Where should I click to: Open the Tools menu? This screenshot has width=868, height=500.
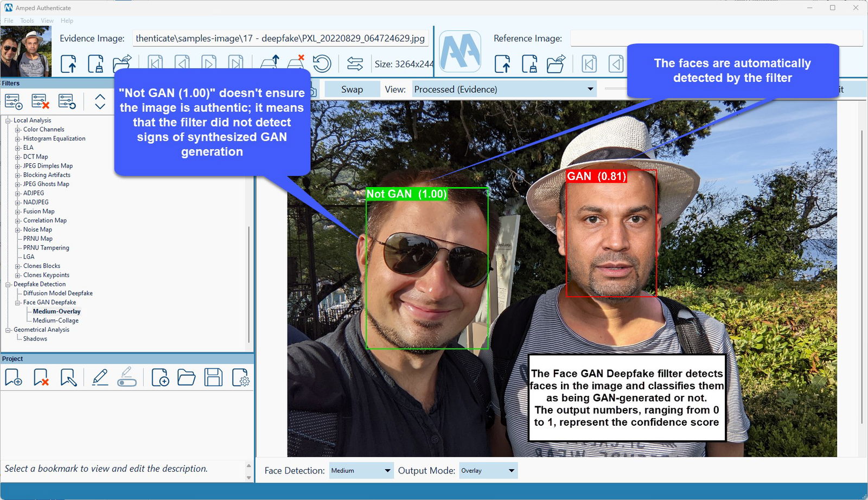click(27, 20)
